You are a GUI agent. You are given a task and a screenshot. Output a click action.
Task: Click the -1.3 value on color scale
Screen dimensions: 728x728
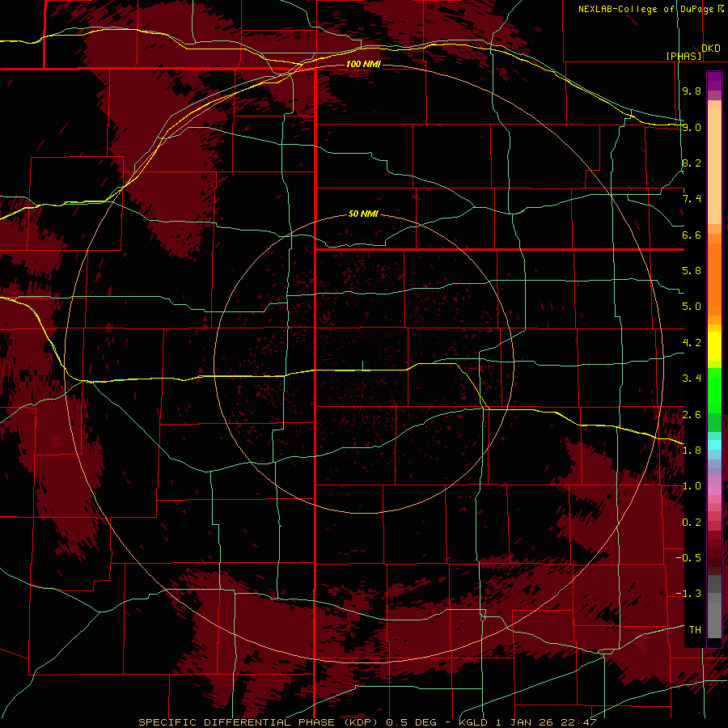688,594
